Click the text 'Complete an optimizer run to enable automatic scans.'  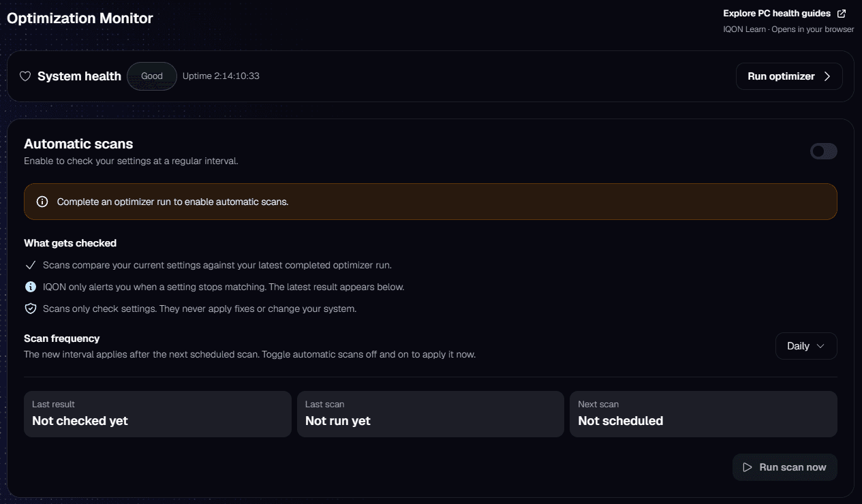pos(173,202)
